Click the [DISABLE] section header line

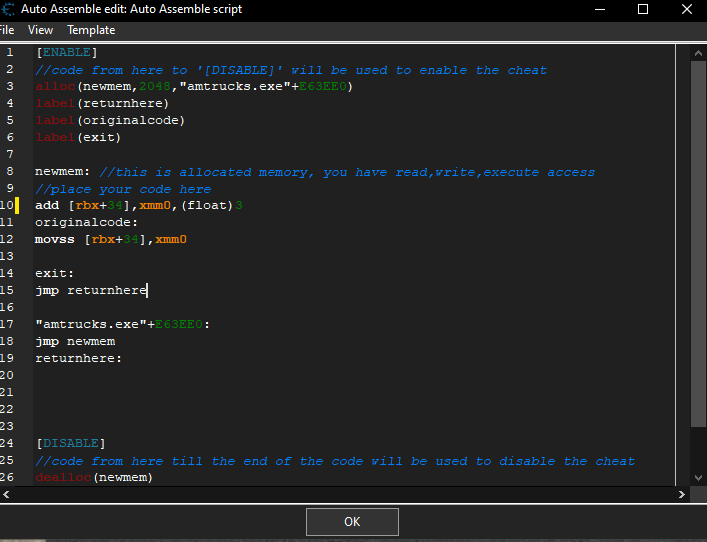point(70,443)
